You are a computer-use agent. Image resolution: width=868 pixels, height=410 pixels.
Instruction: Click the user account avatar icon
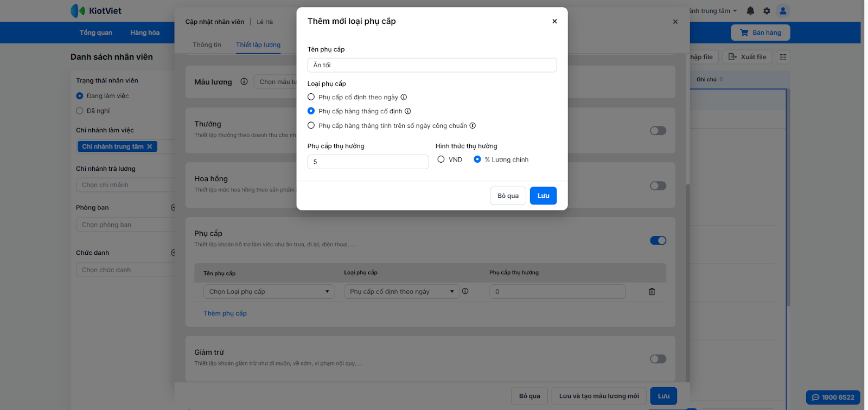point(783,11)
